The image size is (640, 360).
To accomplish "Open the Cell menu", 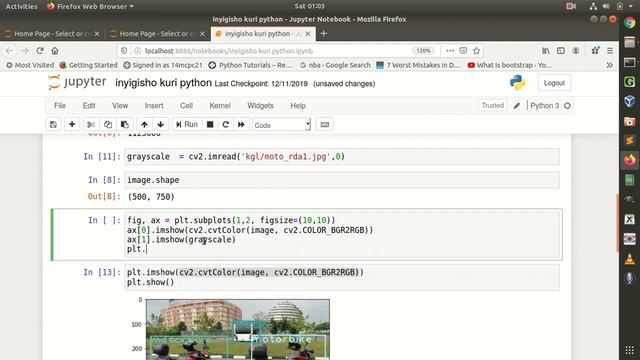I will [186, 106].
